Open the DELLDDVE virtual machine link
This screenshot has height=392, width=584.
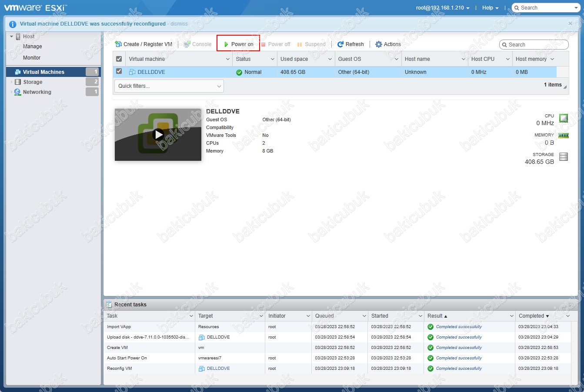click(x=151, y=72)
